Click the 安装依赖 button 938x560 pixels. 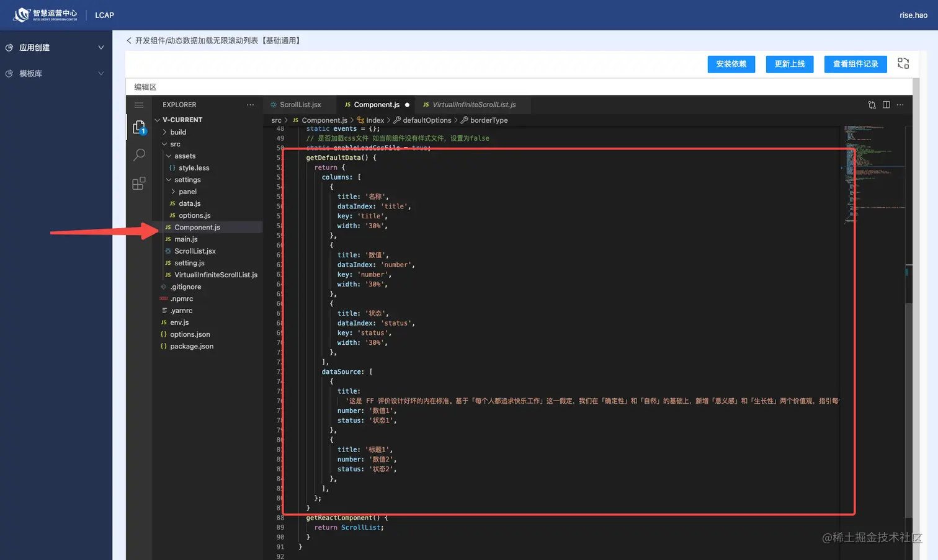tap(731, 64)
